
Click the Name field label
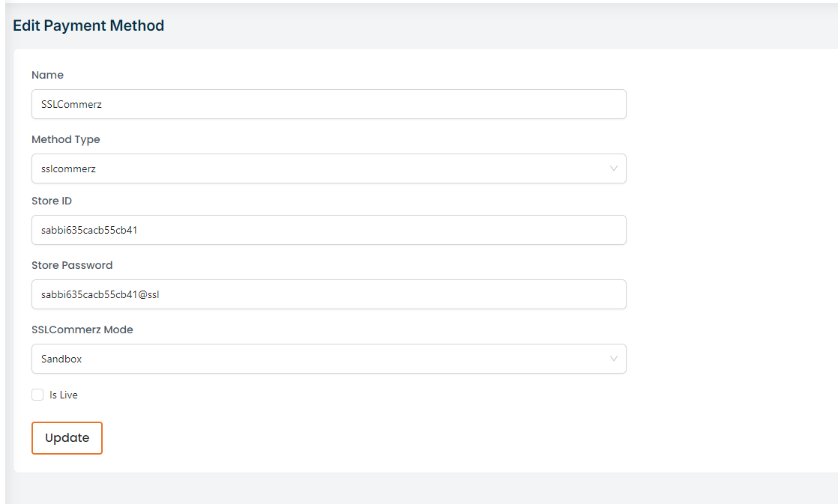tap(47, 75)
